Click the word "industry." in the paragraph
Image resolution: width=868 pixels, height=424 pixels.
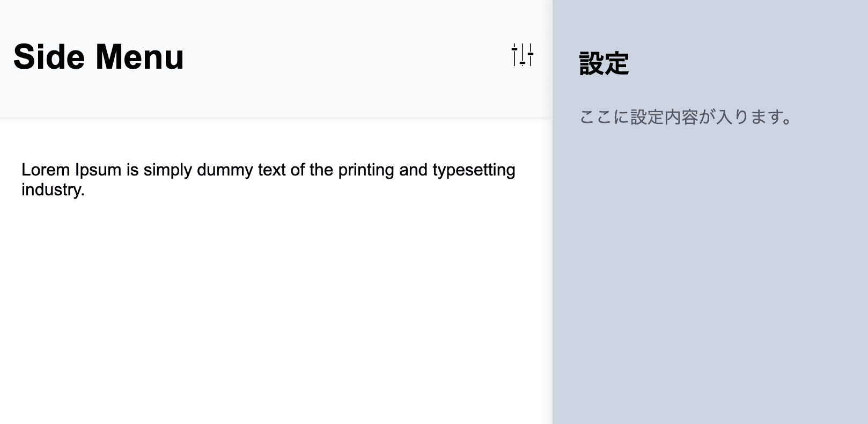click(53, 189)
